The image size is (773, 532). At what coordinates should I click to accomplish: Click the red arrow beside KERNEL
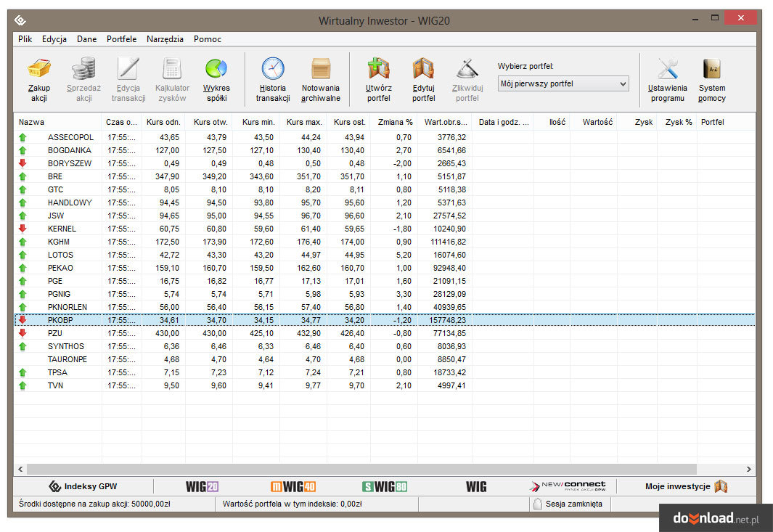click(23, 229)
